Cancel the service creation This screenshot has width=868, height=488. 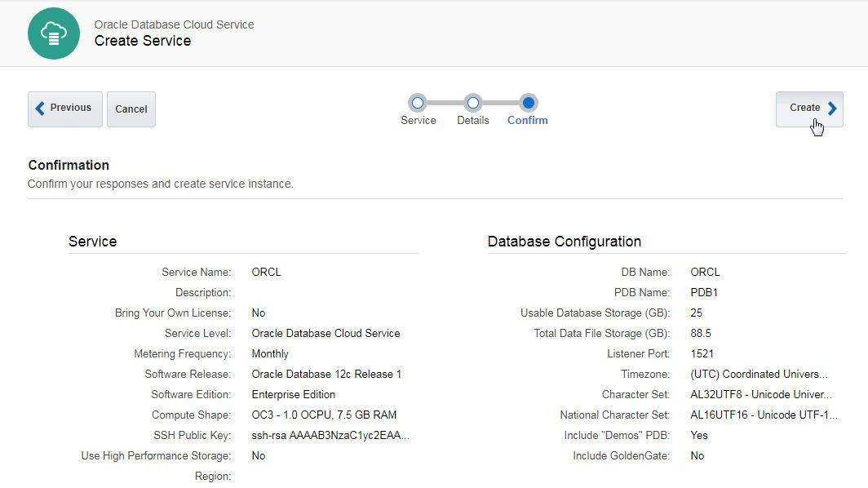click(131, 109)
